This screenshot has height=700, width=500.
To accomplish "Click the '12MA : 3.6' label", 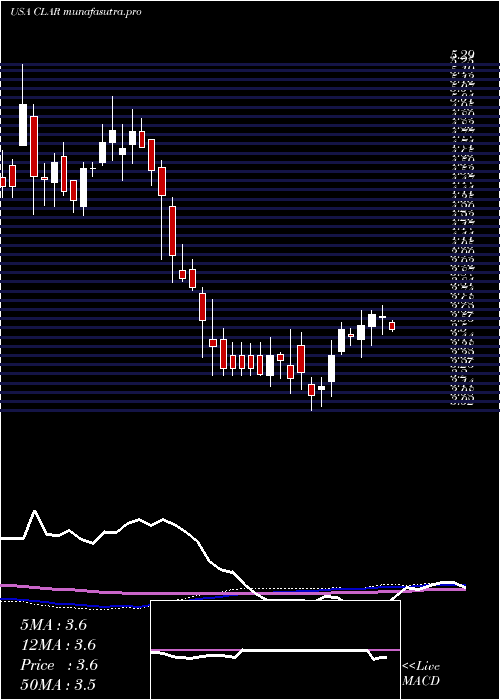I will tap(58, 645).
